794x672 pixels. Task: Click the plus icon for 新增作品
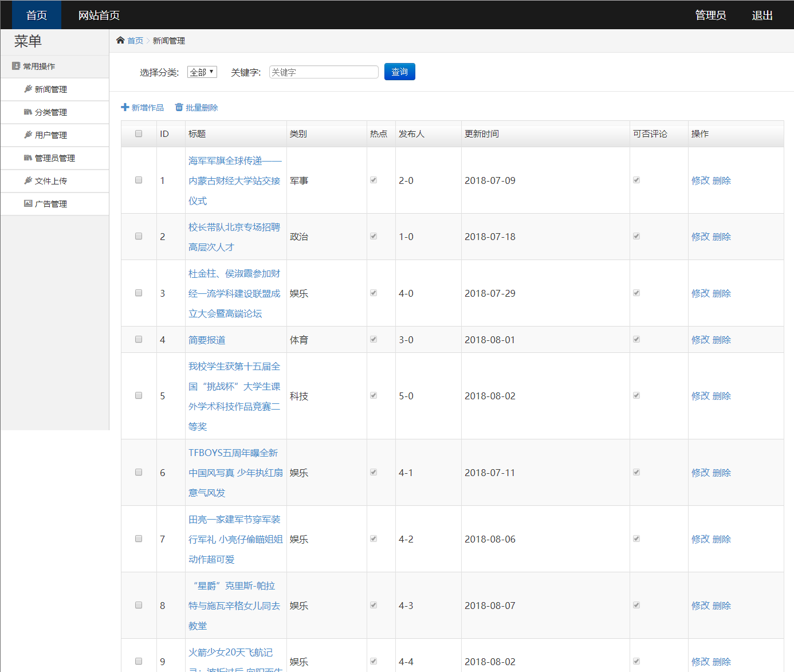tap(125, 107)
